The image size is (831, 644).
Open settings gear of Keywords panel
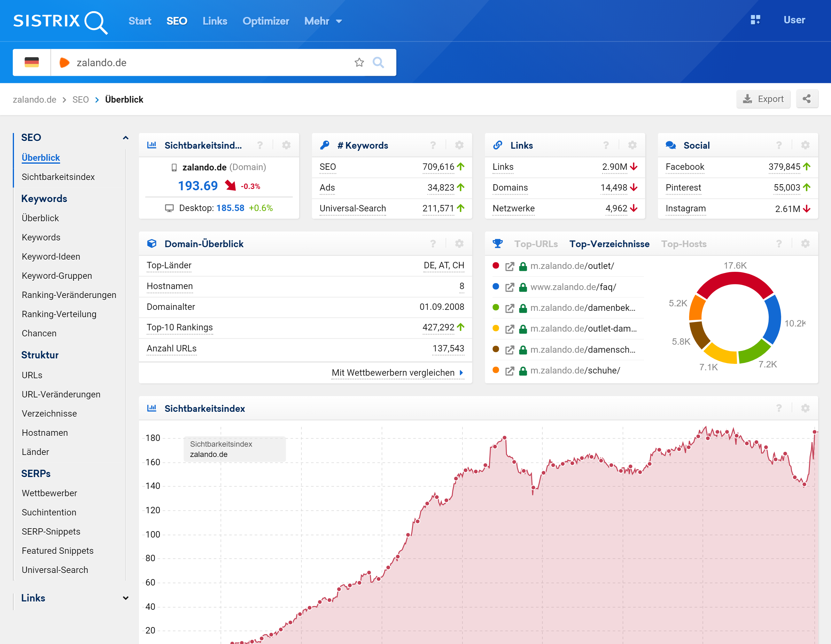tap(459, 145)
